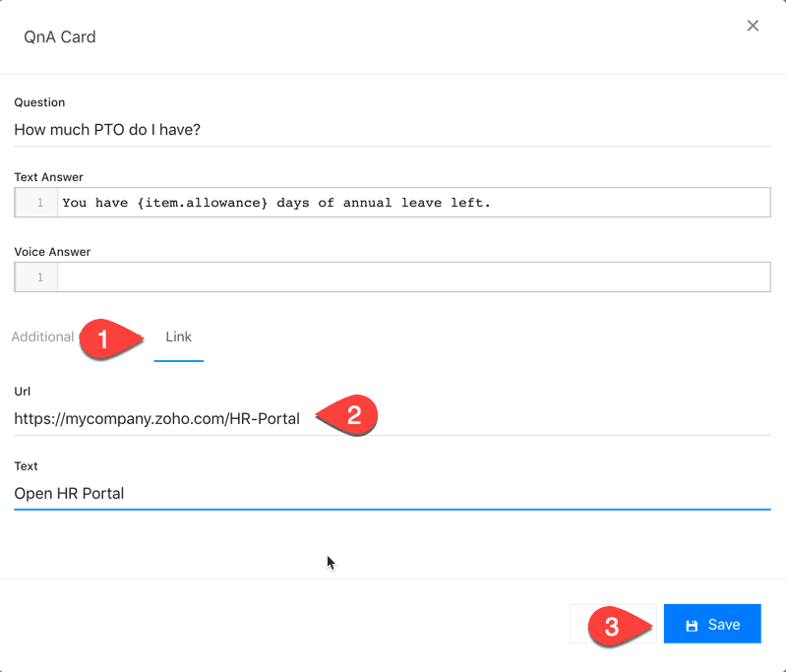Click the floppy disk icon on Save
786x672 pixels.
coord(692,626)
